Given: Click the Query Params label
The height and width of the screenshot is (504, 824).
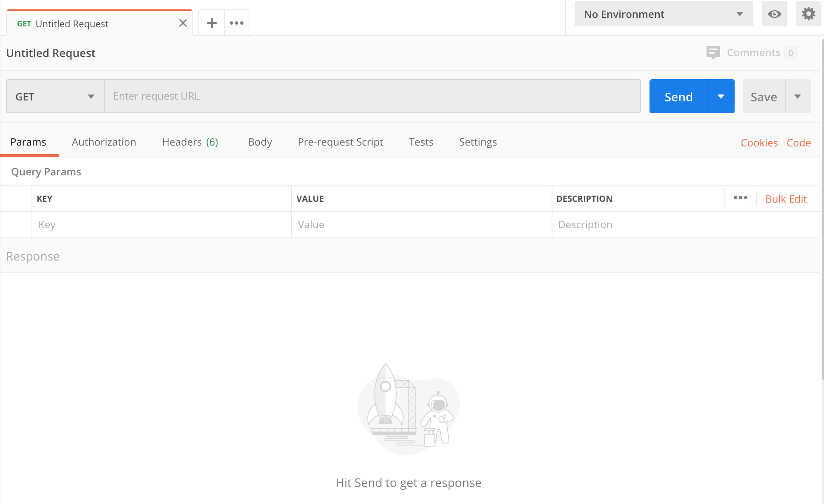Looking at the screenshot, I should click(x=46, y=172).
